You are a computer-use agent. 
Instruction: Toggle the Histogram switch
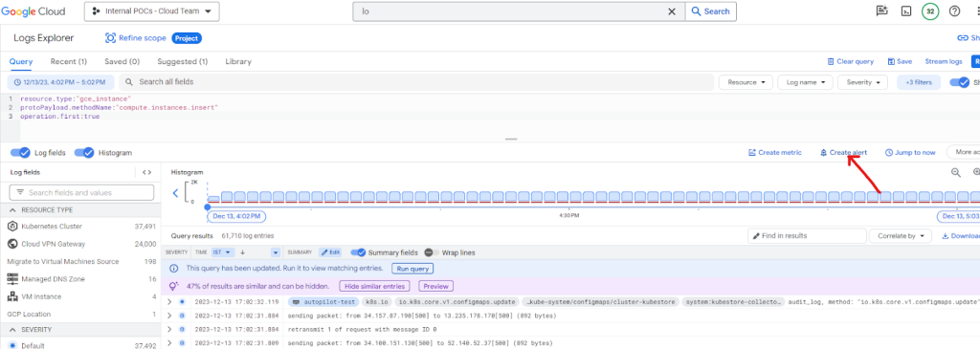(84, 152)
